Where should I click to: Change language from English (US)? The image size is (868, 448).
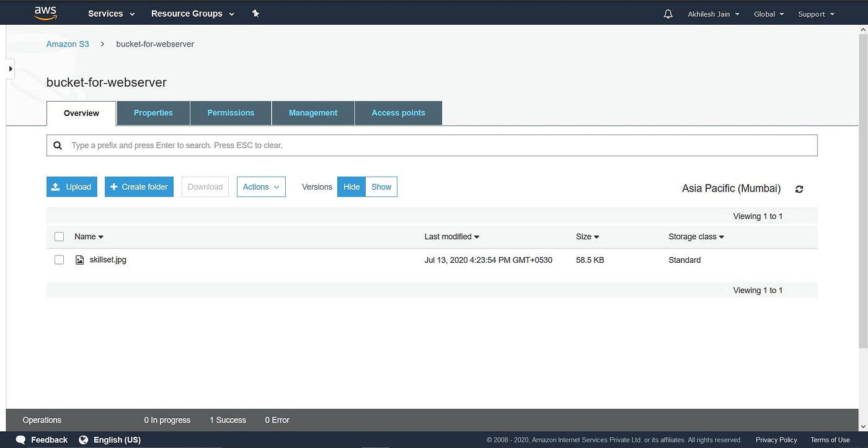pos(117,440)
